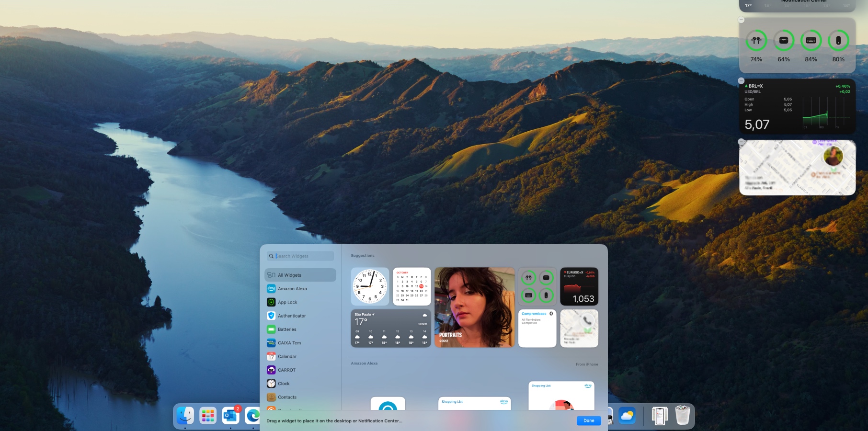
Task: Click the Done button
Action: (x=589, y=421)
